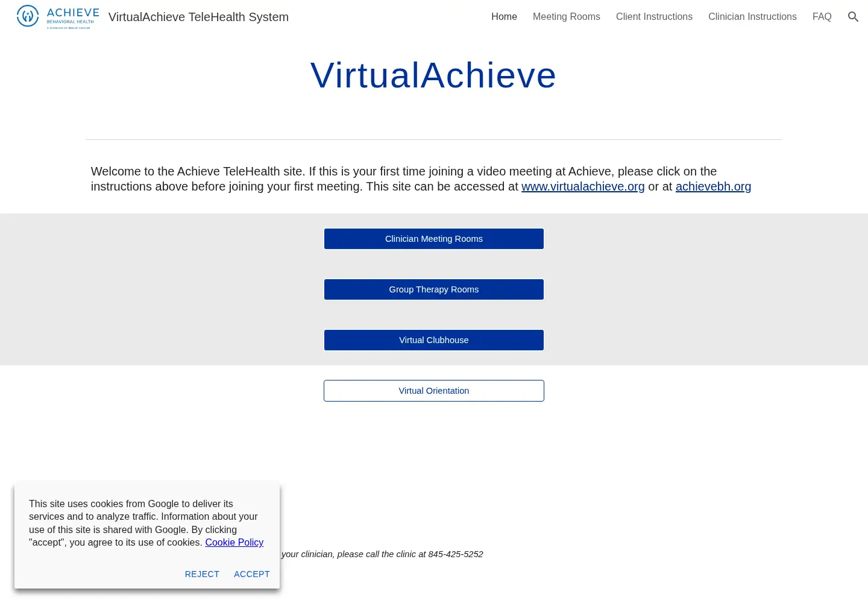Click the clinic phone number 845-425-5252 text
This screenshot has height=603, width=868.
click(456, 554)
